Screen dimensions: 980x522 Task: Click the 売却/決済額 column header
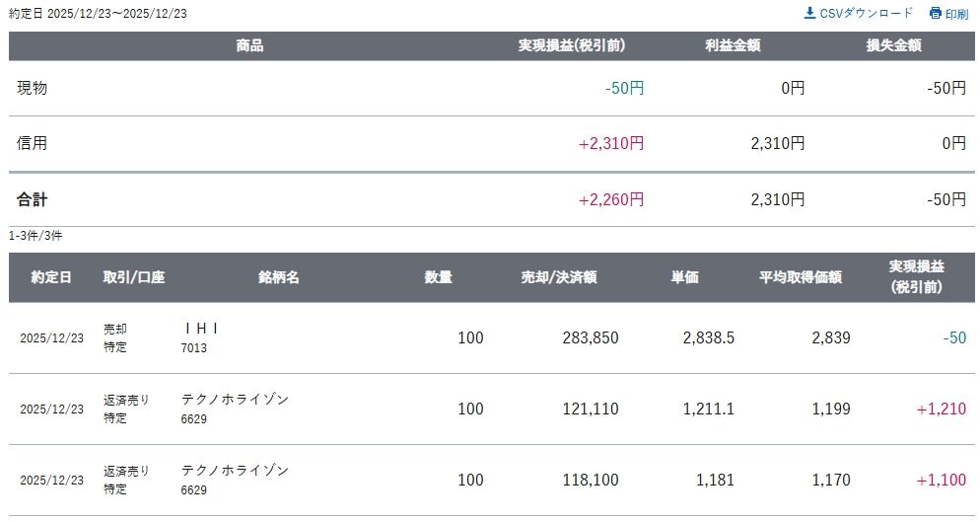[559, 277]
